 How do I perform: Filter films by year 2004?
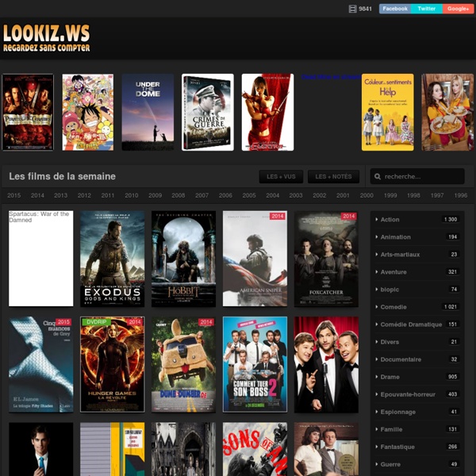tap(273, 195)
